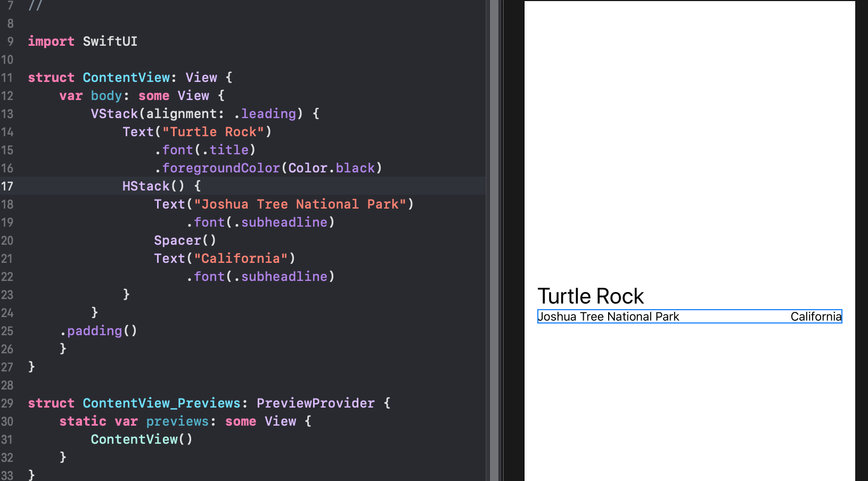Click the Text("Turtle Rock") code line
The image size is (868, 481).
pos(197,132)
